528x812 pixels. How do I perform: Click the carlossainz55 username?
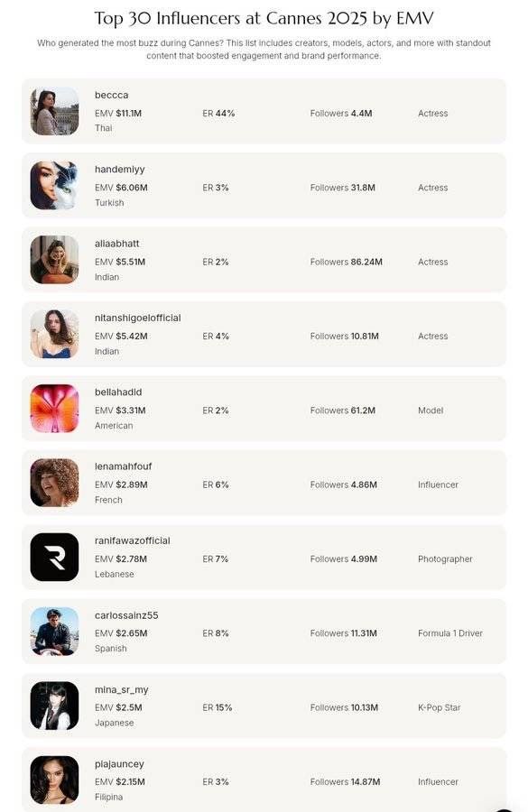126,615
